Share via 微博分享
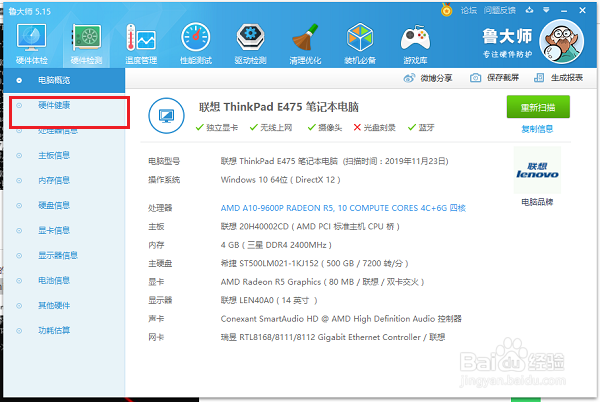The image size is (600, 402). pos(428,78)
